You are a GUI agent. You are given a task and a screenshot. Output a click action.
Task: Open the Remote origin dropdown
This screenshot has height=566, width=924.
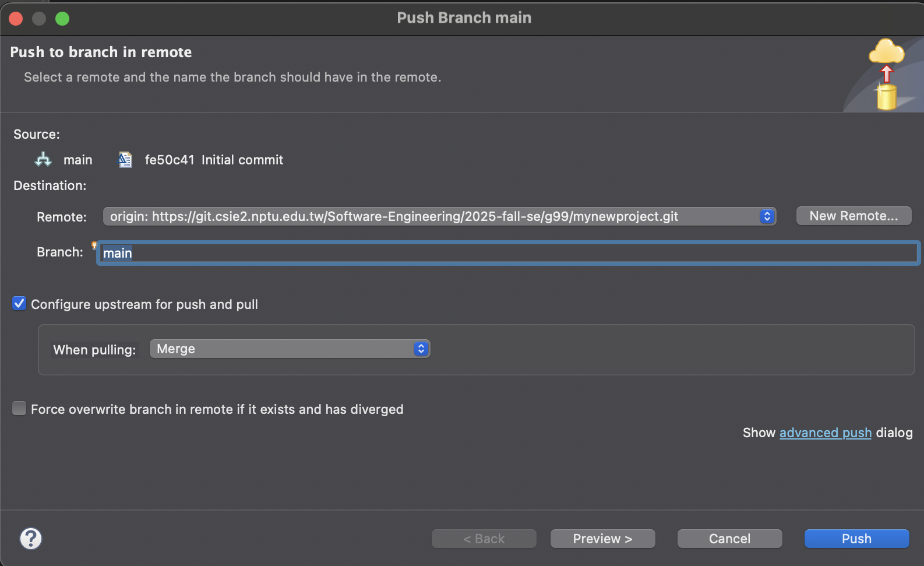(x=439, y=216)
